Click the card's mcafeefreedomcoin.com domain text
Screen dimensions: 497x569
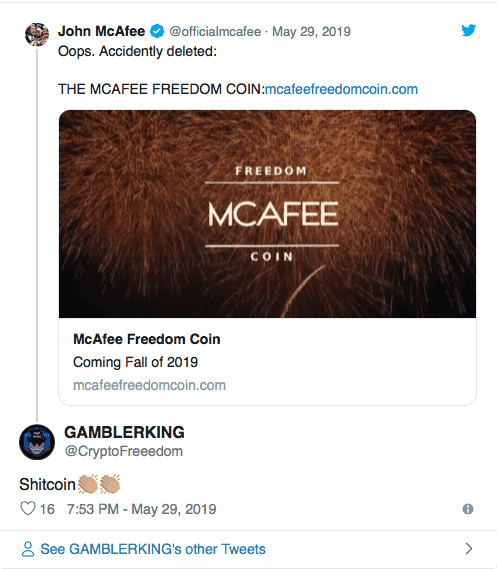[x=149, y=385]
